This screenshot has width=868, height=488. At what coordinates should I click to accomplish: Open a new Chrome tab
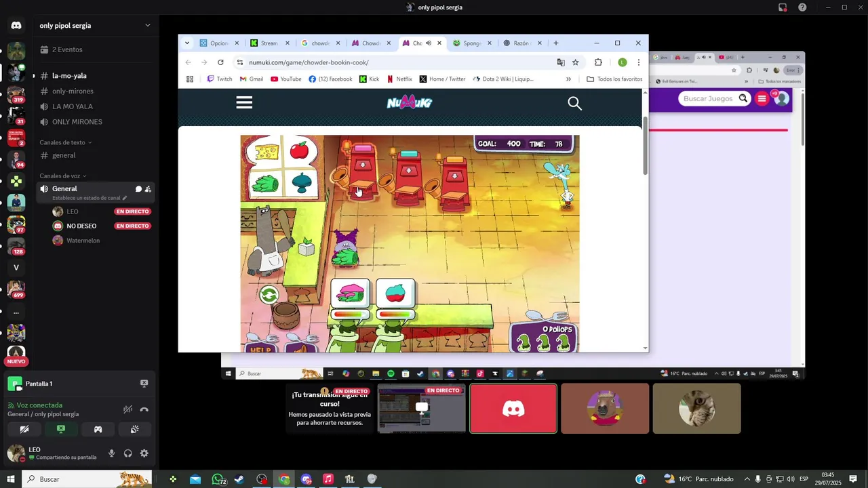556,43
